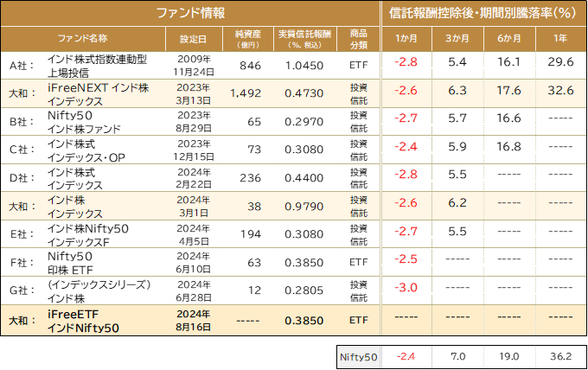Click fund name インド株式インデックス・OP
The height and width of the screenshot is (370, 588).
[x=86, y=150]
